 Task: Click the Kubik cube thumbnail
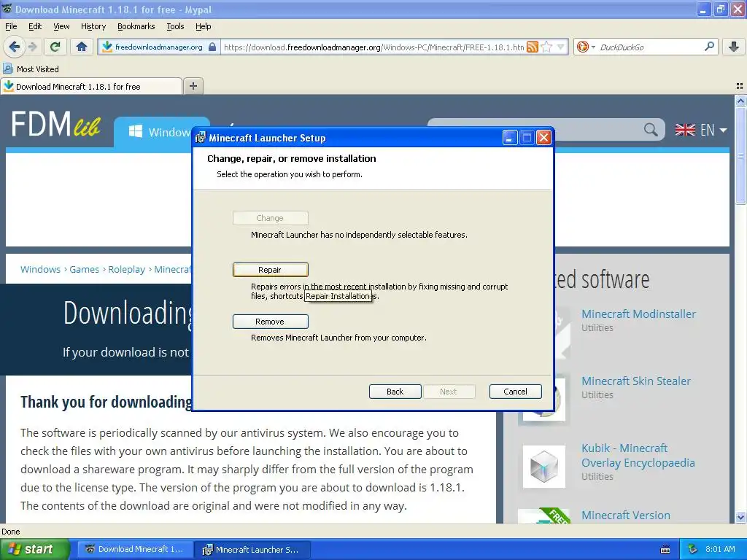[544, 467]
